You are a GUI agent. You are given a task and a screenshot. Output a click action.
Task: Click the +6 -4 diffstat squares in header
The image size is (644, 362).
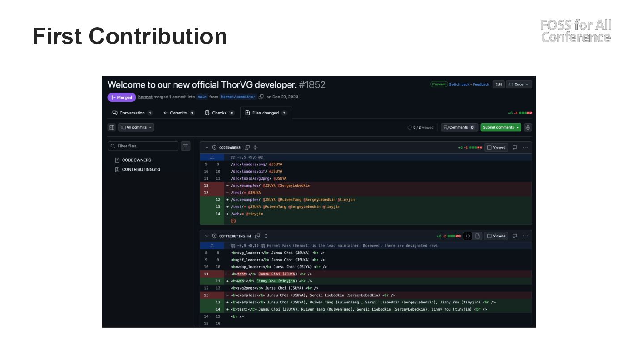(525, 113)
